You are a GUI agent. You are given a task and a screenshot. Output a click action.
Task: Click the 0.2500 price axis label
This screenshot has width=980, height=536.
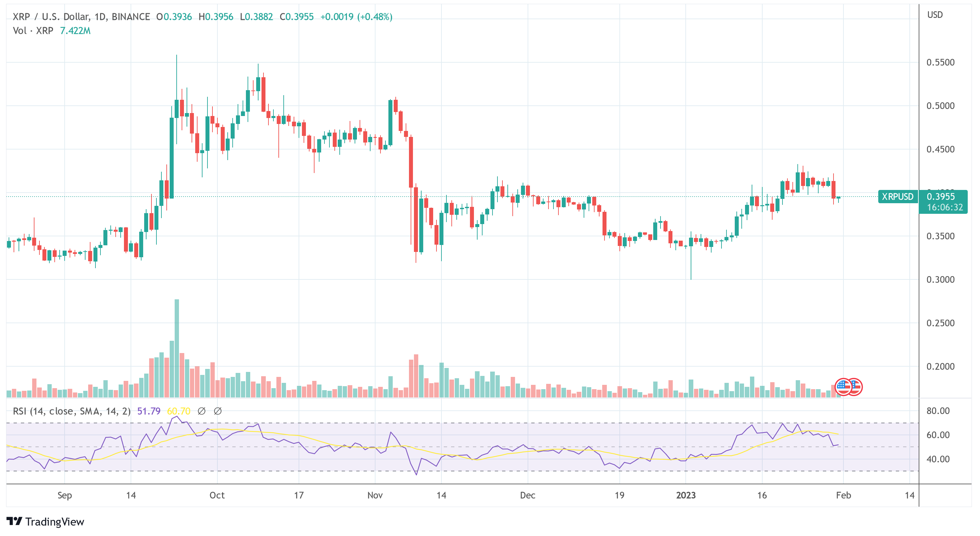coord(941,323)
